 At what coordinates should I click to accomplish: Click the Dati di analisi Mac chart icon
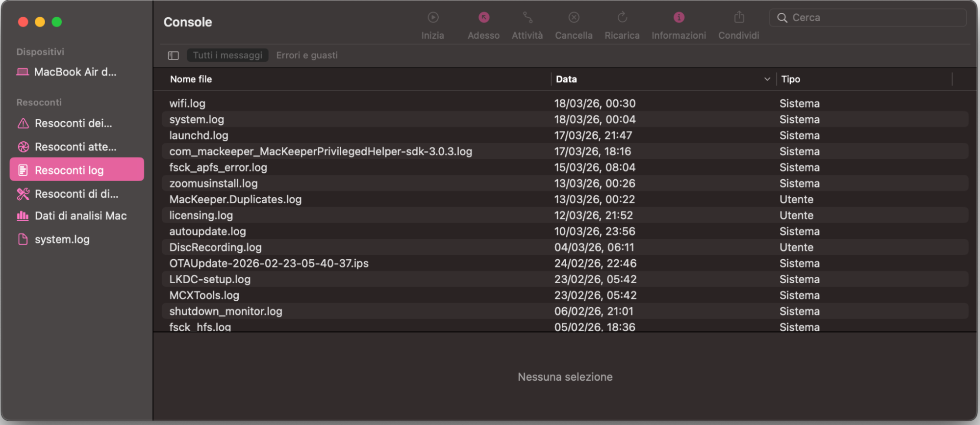23,215
